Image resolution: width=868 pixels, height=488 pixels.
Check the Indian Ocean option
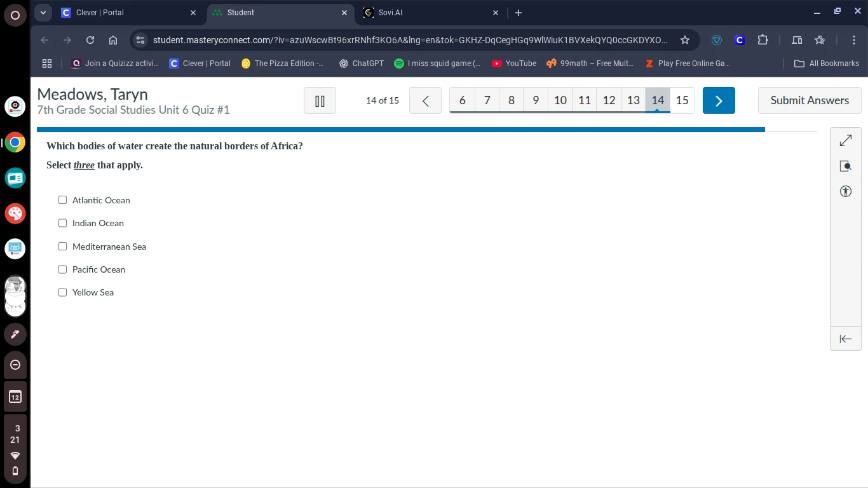[x=62, y=223]
